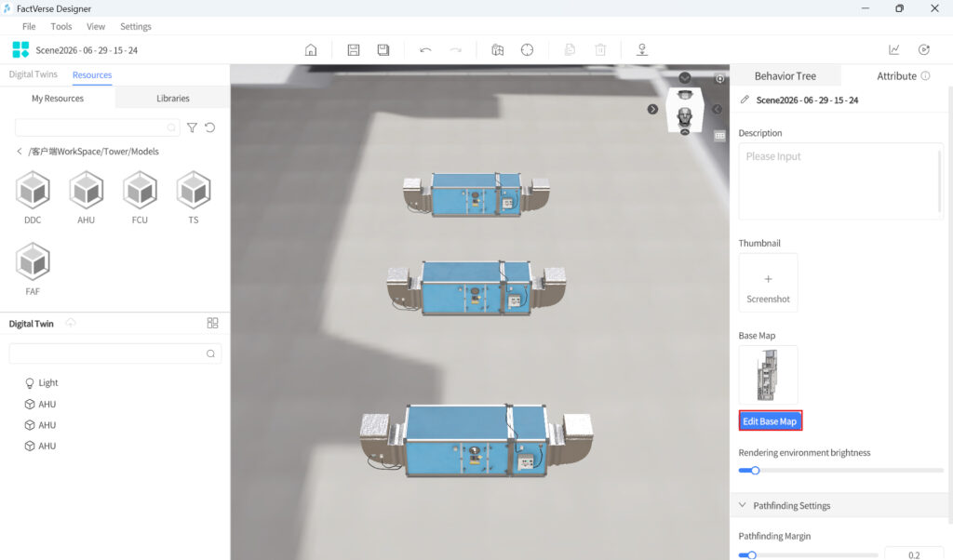The image size is (953, 560).
Task: Click the resource search input field
Action: click(96, 127)
